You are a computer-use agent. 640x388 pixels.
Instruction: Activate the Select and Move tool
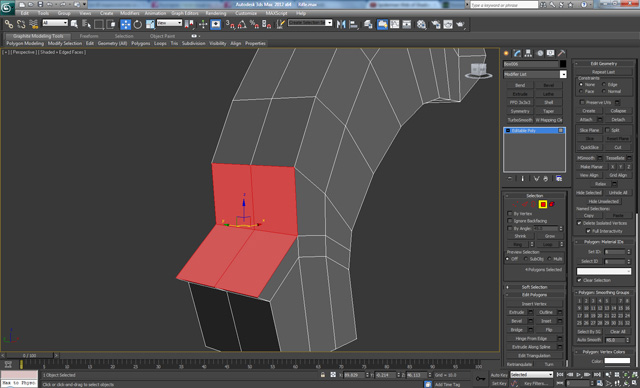click(125, 24)
